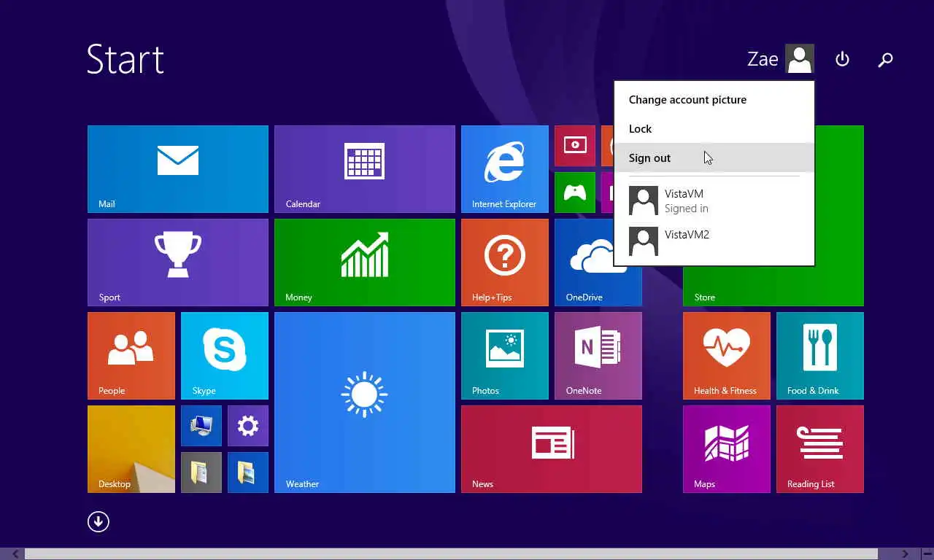This screenshot has width=934, height=560.
Task: Open the Mail tile
Action: click(178, 169)
